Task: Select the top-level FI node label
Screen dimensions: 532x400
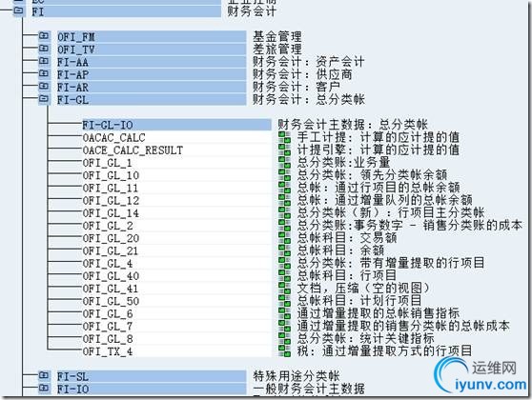Action: tap(38, 11)
